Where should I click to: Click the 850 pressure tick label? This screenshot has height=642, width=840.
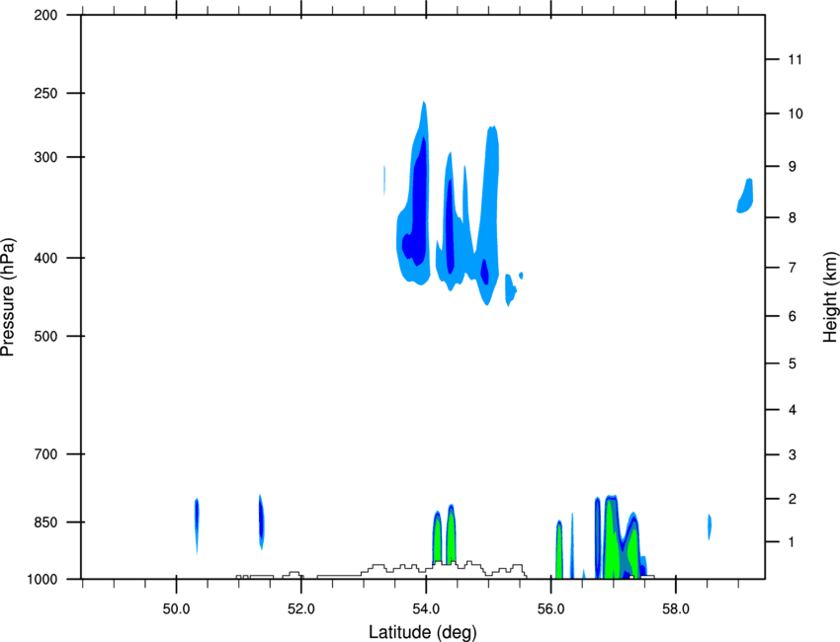coord(45,522)
